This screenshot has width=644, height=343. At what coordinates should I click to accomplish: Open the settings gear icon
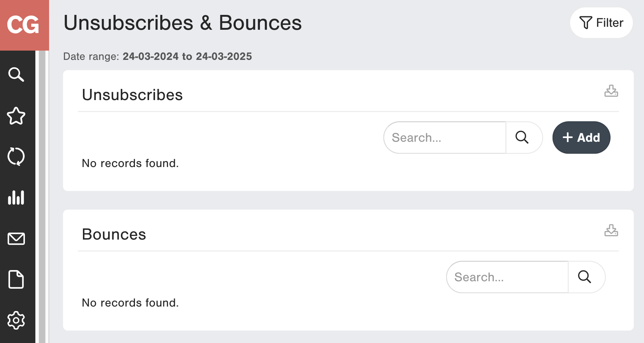[x=16, y=320]
